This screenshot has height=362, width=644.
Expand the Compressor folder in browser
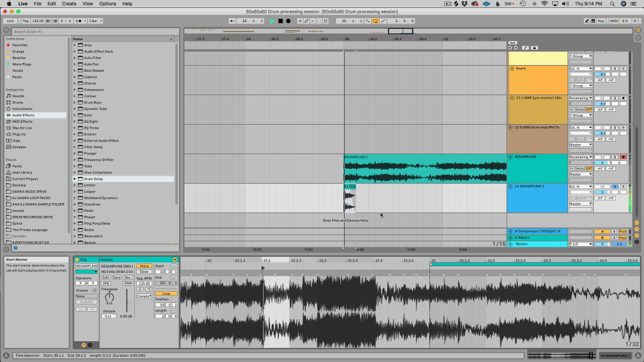pos(74,90)
